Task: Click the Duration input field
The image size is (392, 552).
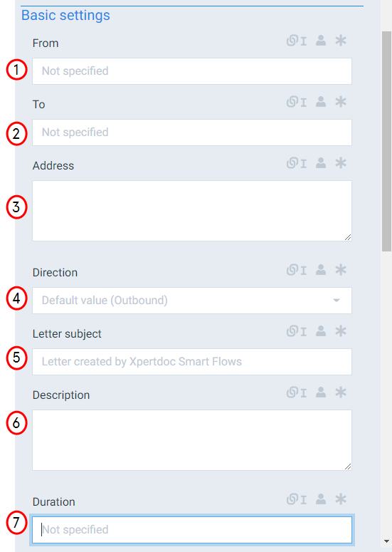Action: pos(192,530)
